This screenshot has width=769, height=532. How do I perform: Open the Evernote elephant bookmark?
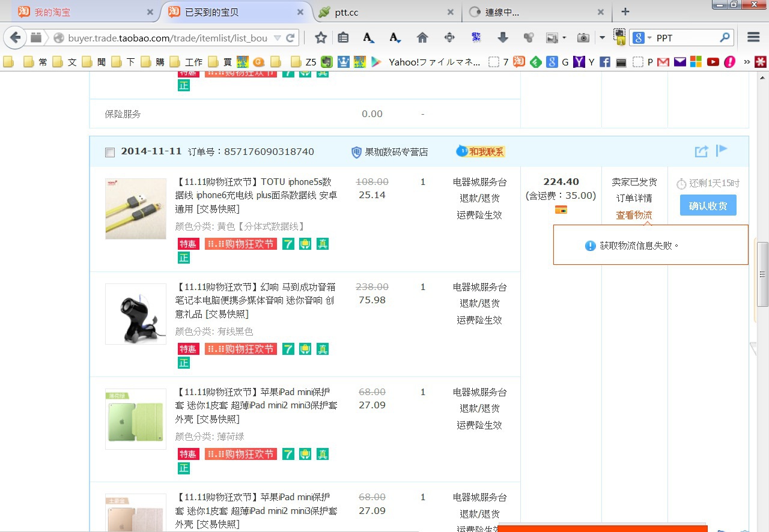tap(326, 62)
